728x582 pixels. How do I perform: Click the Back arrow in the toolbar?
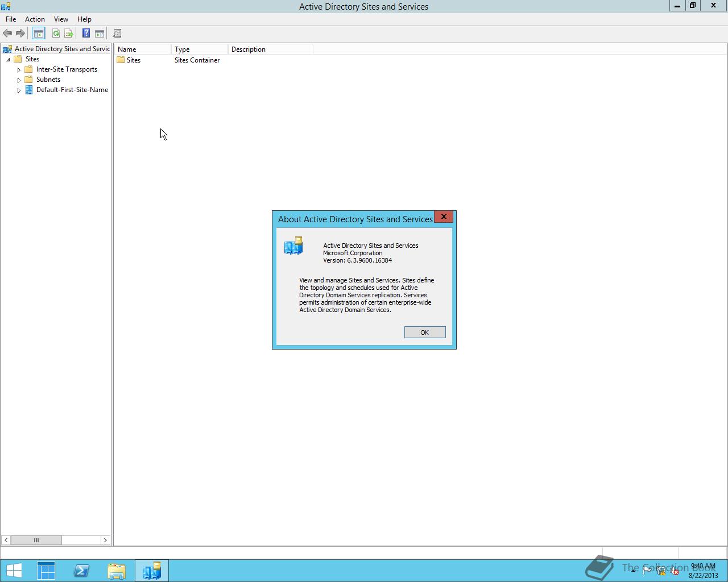point(7,34)
